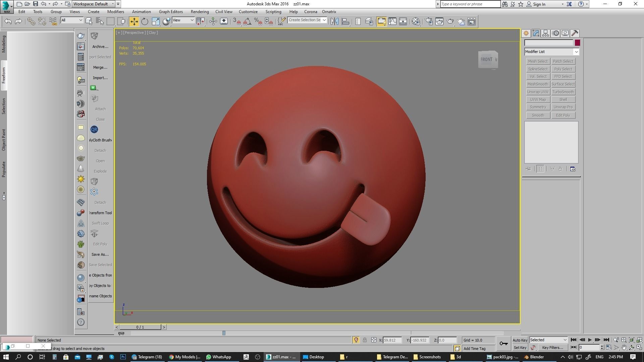The width and height of the screenshot is (644, 362).
Task: Open the Modifiers menu
Action: [116, 12]
